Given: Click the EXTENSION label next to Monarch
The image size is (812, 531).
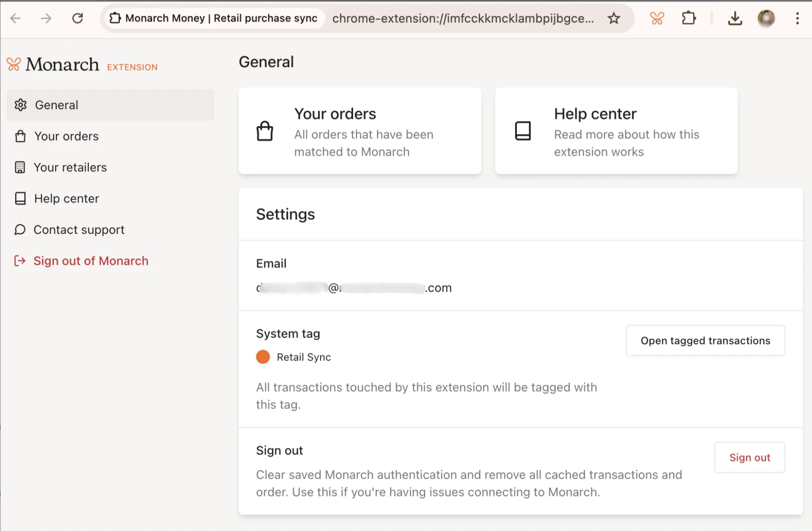Looking at the screenshot, I should pyautogui.click(x=132, y=67).
